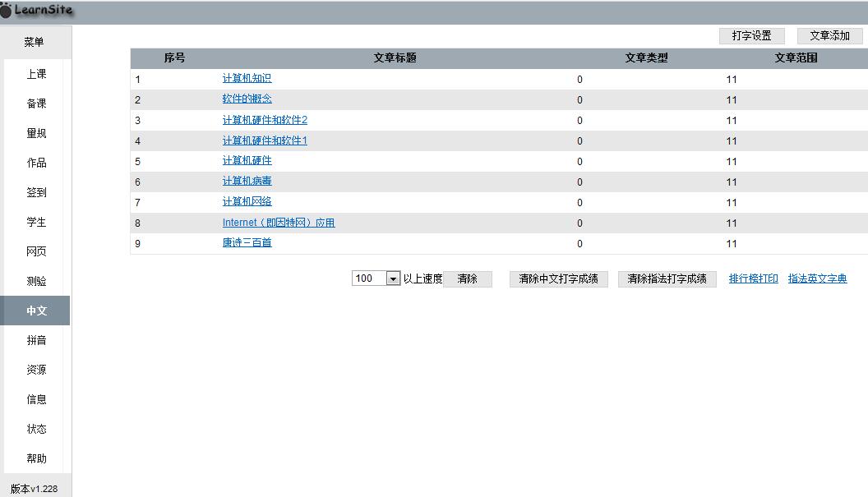The image size is (868, 497).
Task: Open the 帮助 sidebar item
Action: pyautogui.click(x=36, y=458)
